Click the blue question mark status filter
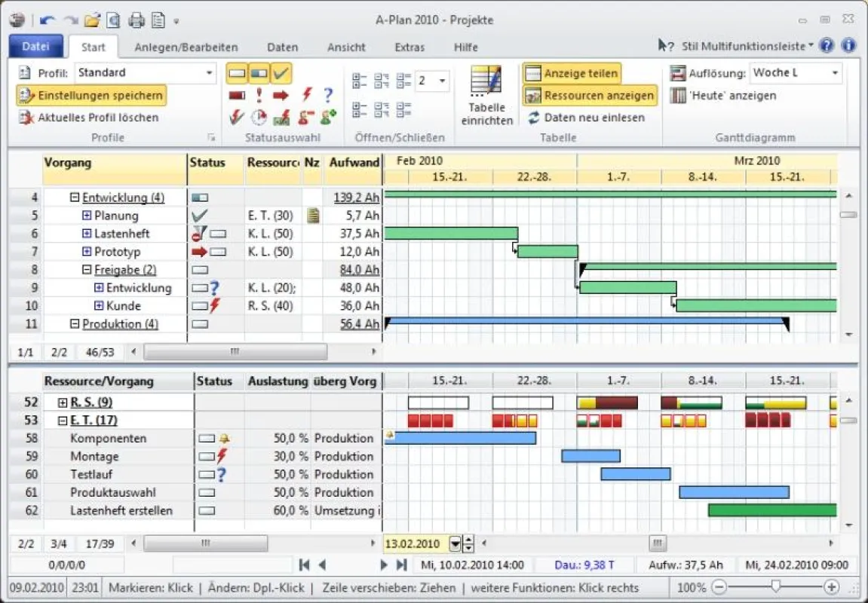 [x=328, y=95]
